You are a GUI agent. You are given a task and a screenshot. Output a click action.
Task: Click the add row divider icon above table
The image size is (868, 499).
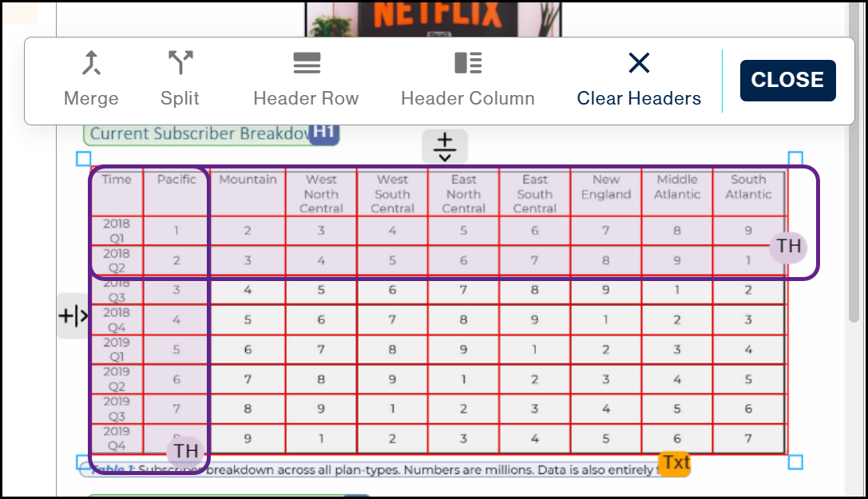tap(445, 147)
